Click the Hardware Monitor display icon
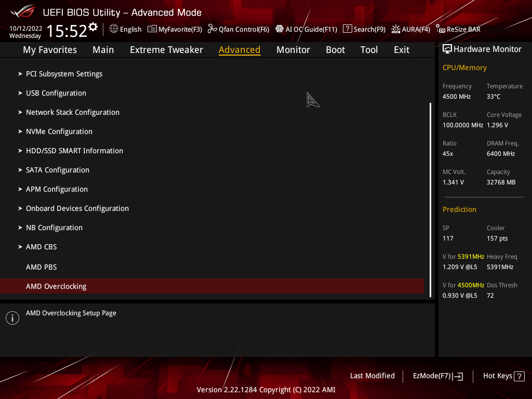 click(447, 49)
